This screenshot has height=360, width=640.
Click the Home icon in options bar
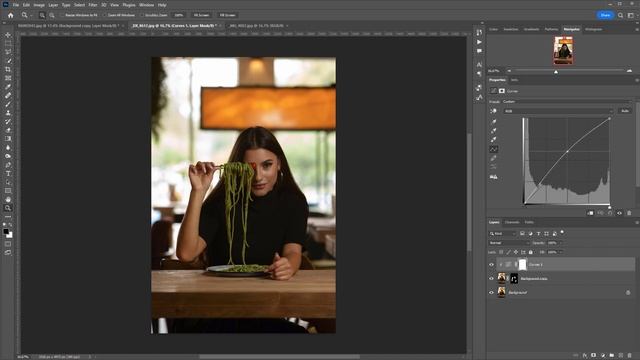[11, 15]
